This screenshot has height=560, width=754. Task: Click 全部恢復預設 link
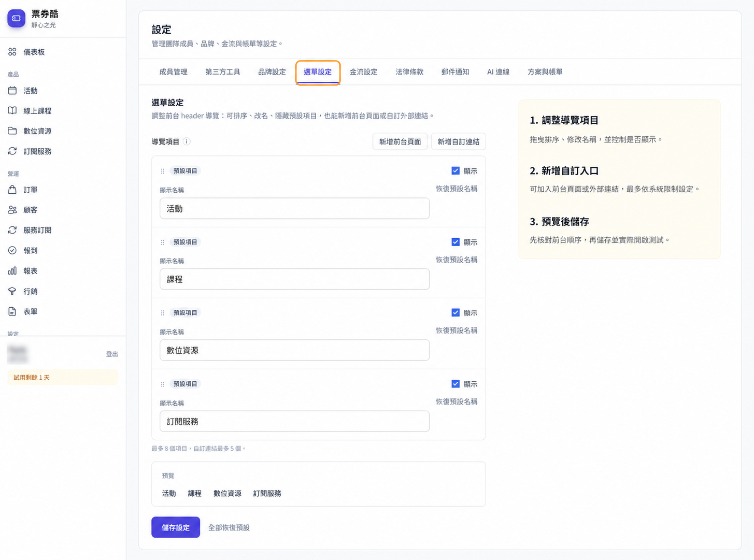(x=229, y=527)
